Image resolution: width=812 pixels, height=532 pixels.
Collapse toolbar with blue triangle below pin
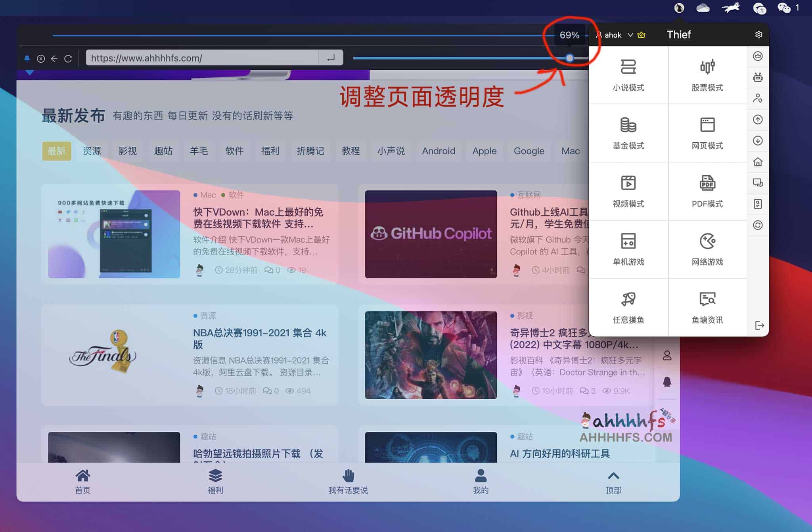pyautogui.click(x=29, y=73)
